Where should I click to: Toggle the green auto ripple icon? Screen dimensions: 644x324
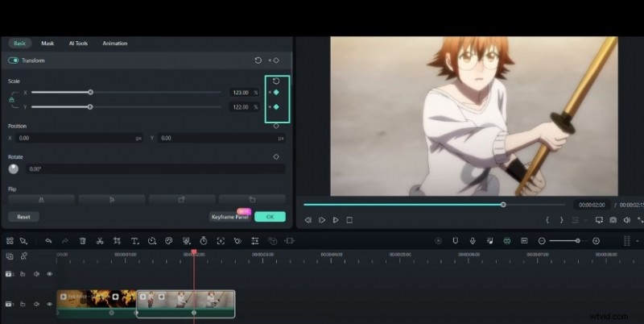[x=507, y=241]
